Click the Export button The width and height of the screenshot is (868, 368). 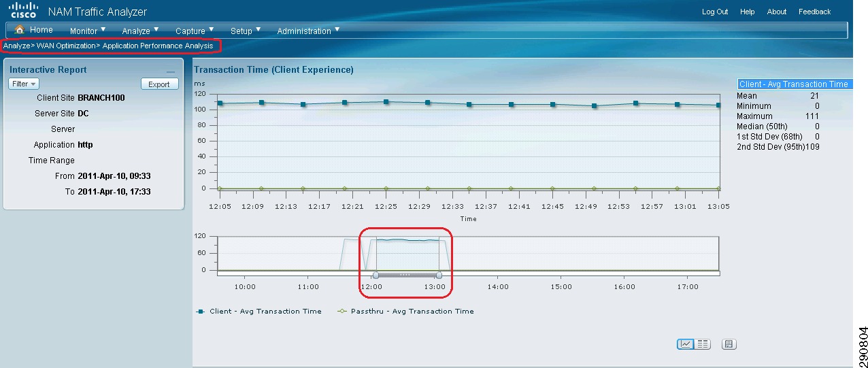159,84
